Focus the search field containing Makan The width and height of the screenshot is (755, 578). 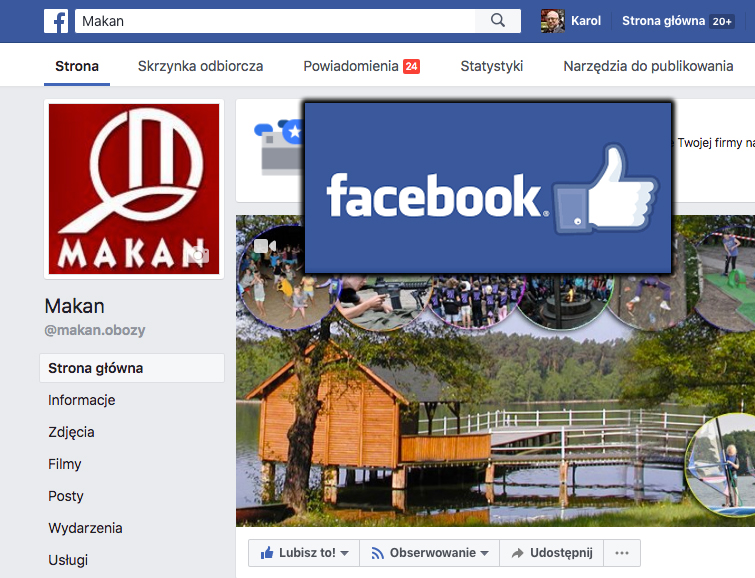coord(275,21)
